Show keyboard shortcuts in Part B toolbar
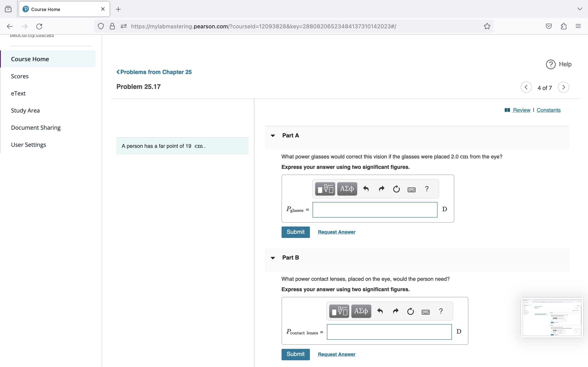This screenshot has height=367, width=588. coord(425,312)
